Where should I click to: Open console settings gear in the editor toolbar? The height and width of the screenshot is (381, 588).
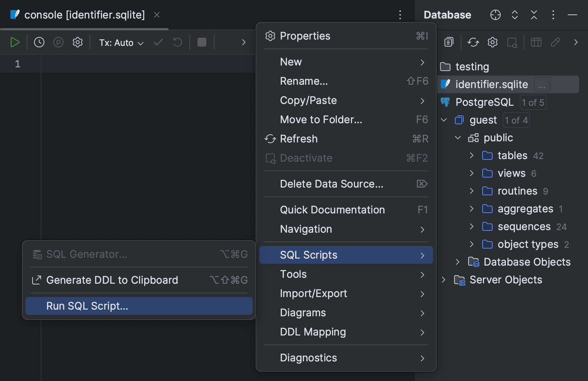pyautogui.click(x=78, y=43)
